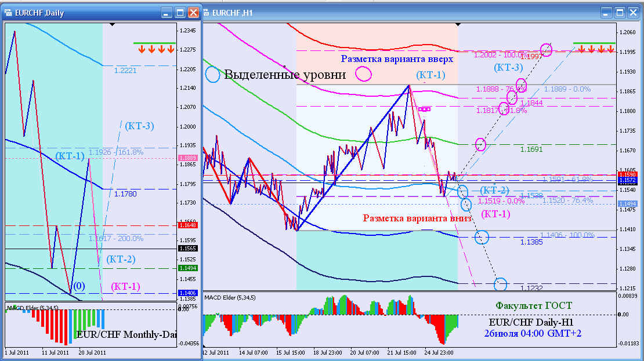This screenshot has height=361, width=644.
Task: Select the '(КТ-3)' label in H1 chart
Action: tap(508, 67)
